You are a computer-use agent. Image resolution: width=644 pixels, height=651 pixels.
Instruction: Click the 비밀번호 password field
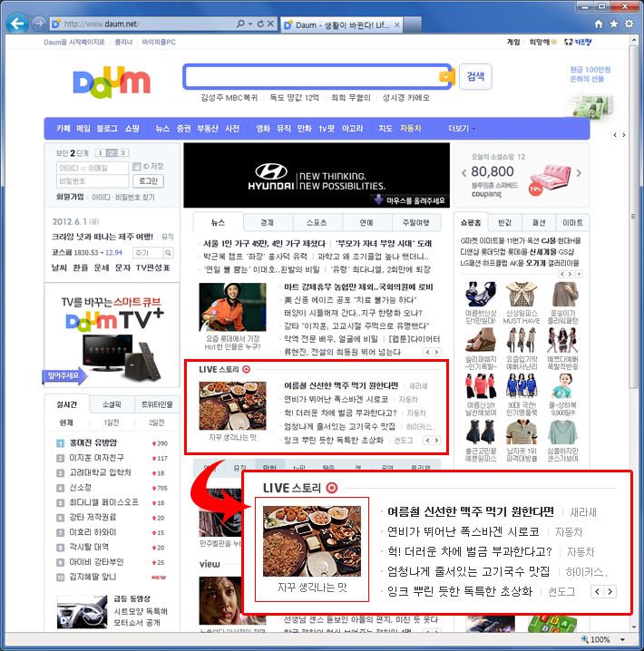pyautogui.click(x=93, y=181)
